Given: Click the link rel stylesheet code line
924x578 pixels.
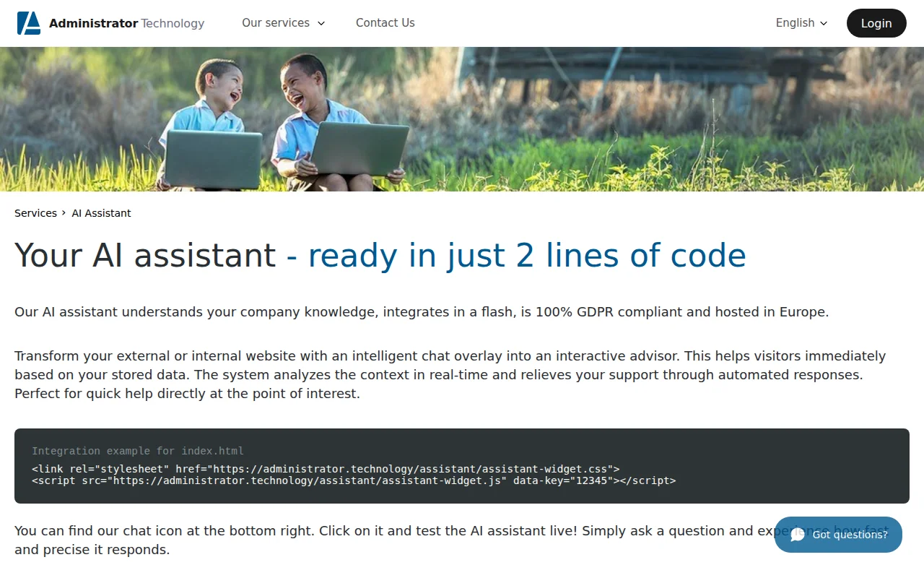Looking at the screenshot, I should 326,469.
